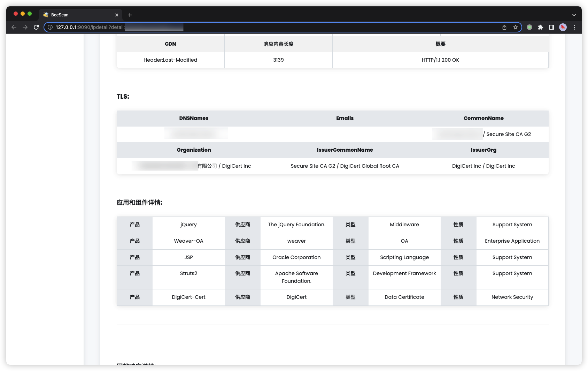Click the IssuerCommonName header
This screenshot has height=371, width=588.
click(x=345, y=150)
